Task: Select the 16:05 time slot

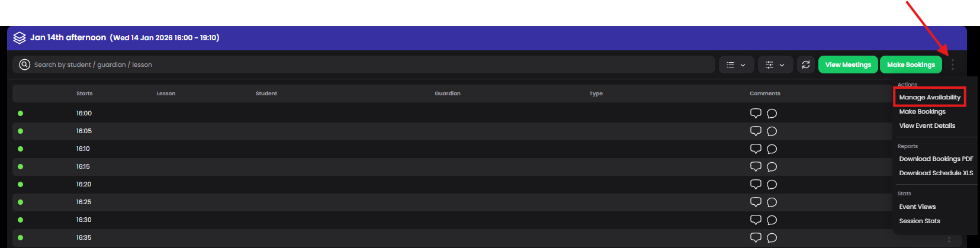Action: pyautogui.click(x=83, y=131)
